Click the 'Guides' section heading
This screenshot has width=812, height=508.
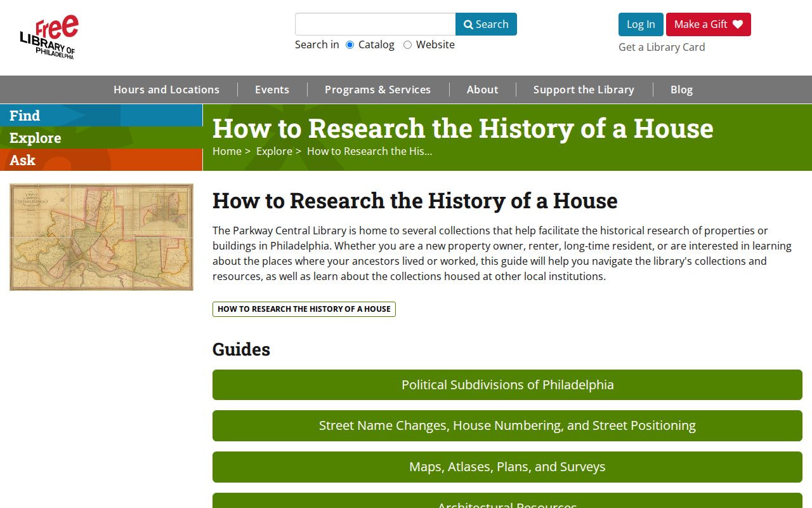pyautogui.click(x=241, y=349)
